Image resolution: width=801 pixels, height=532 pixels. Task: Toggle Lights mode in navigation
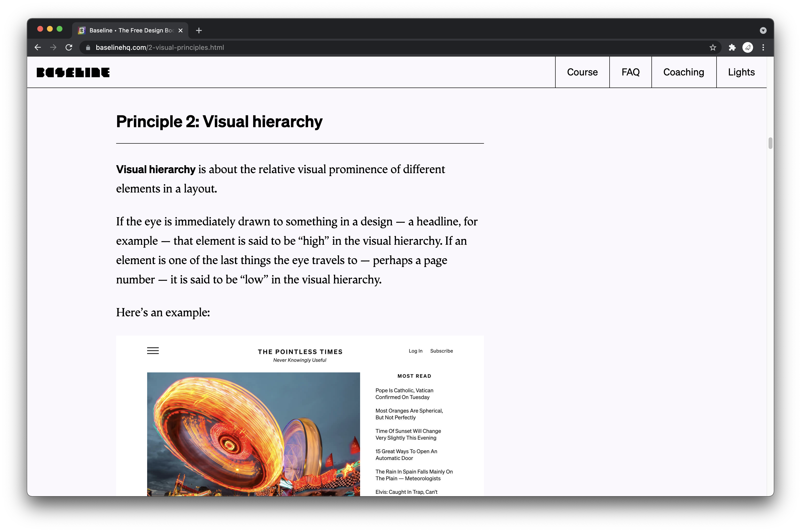[x=741, y=72]
